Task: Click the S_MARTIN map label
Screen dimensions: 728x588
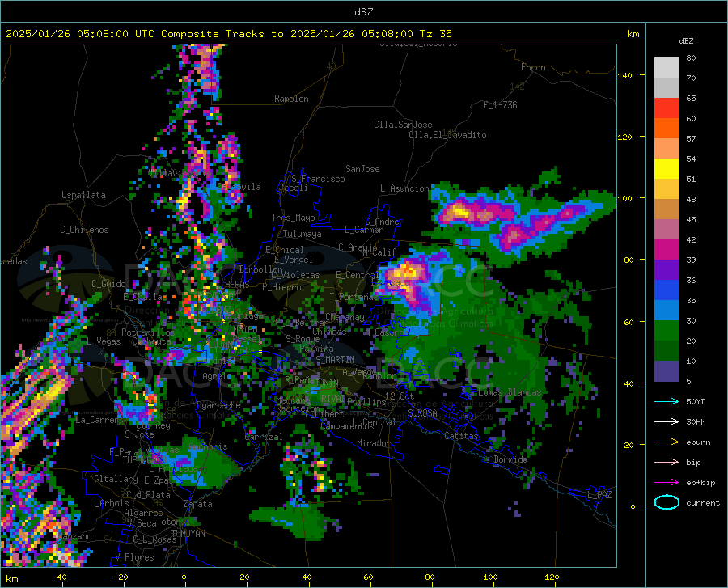Action: pyautogui.click(x=335, y=360)
